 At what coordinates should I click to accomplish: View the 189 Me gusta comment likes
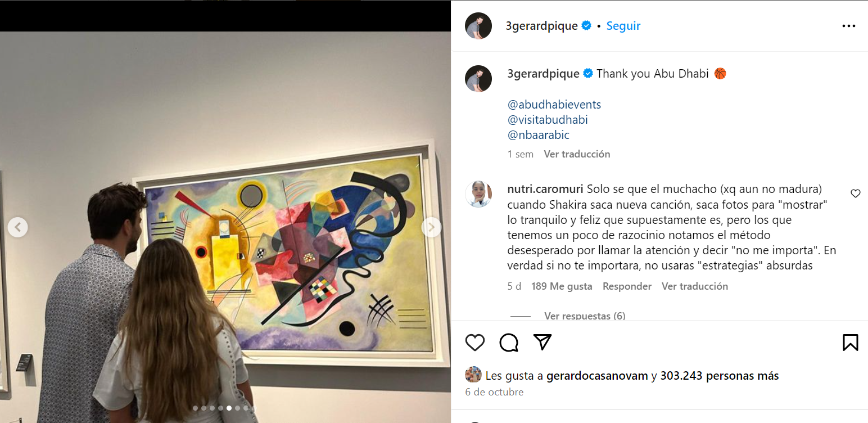pyautogui.click(x=562, y=286)
